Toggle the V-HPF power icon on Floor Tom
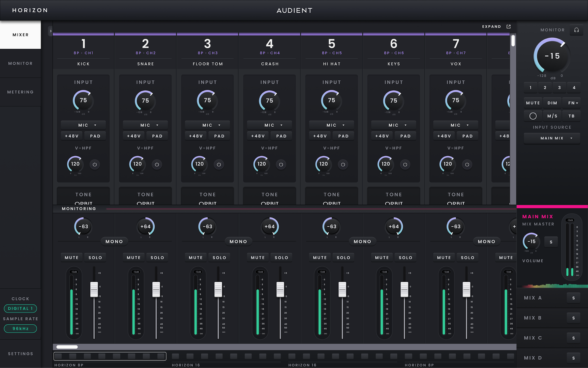588x368 pixels. tap(219, 164)
